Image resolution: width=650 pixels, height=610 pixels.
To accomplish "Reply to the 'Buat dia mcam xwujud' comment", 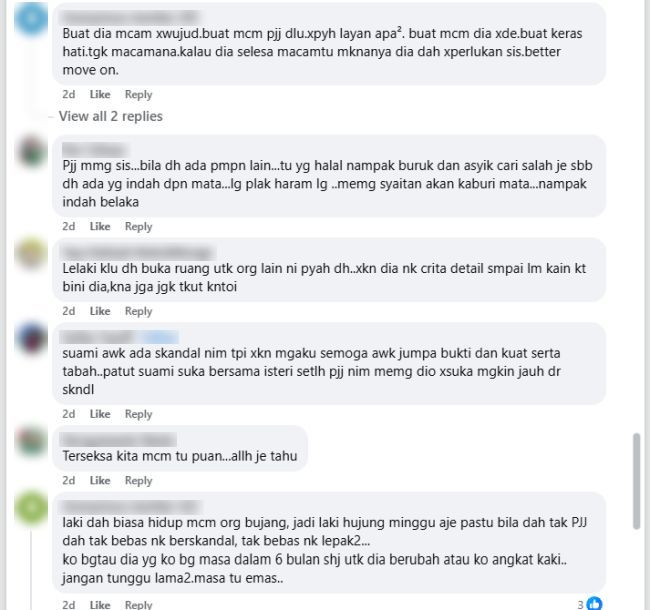I will (x=138, y=94).
